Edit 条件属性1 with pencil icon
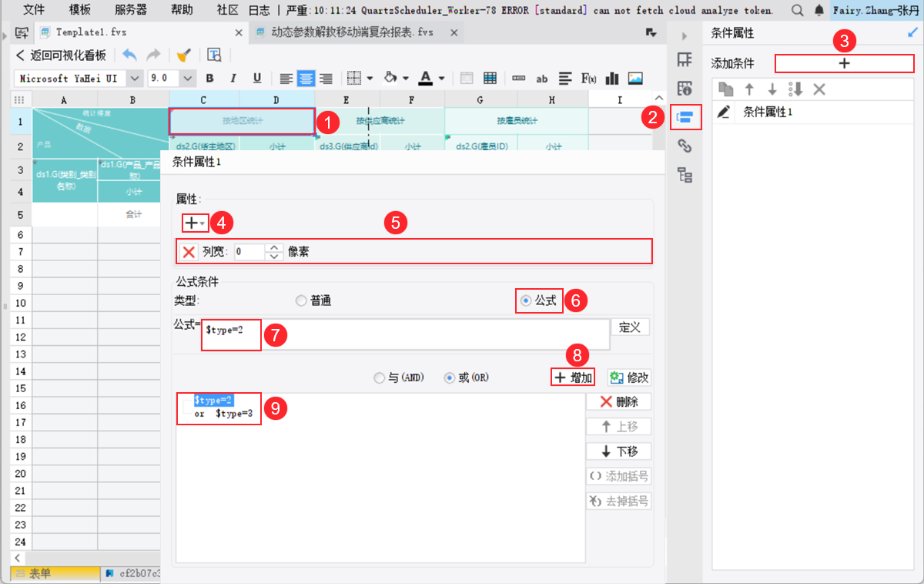This screenshot has width=924, height=584. click(x=724, y=112)
